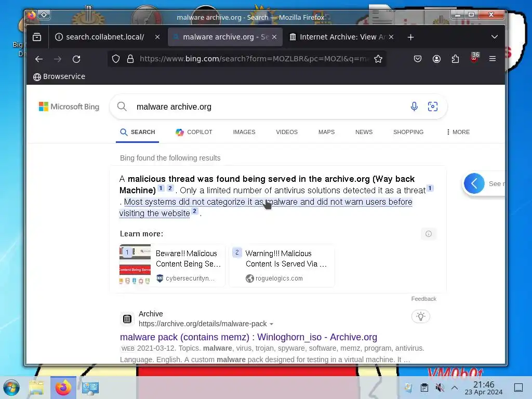Open visual search camera icon
Image resolution: width=532 pixels, height=399 pixels.
point(433,107)
